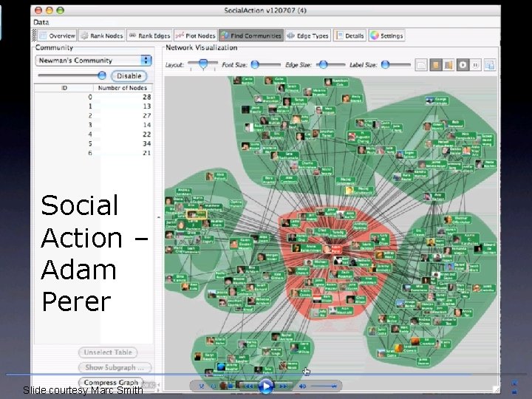This screenshot has height=399, width=532.
Task: Click the toolbar drag grip left of Overview
Action: click(34, 35)
